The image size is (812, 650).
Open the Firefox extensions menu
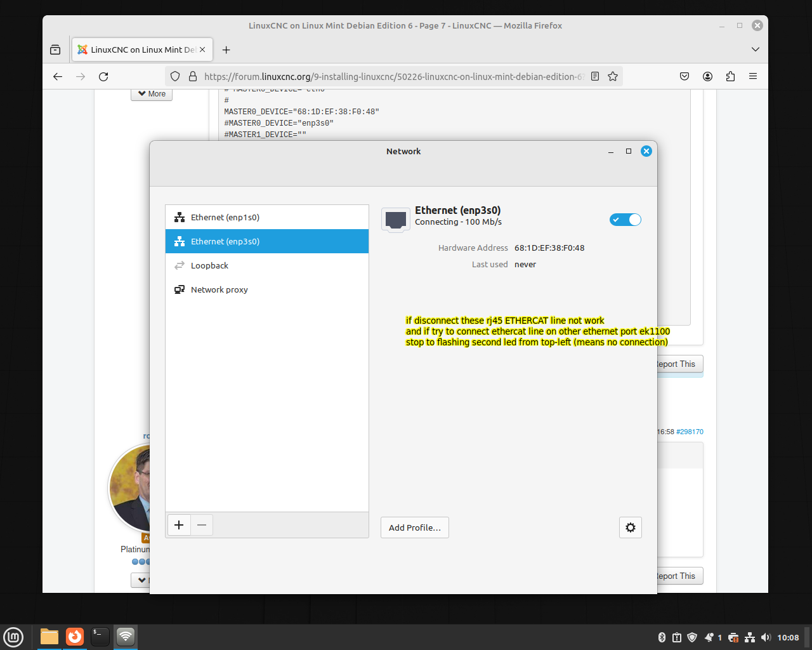click(x=730, y=76)
